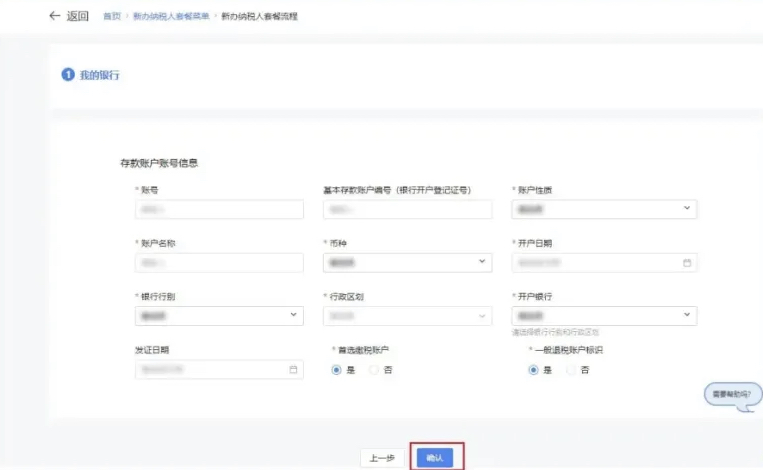Image resolution: width=763 pixels, height=471 pixels.
Task: Focus the 账户名称 text field
Action: tap(218, 263)
